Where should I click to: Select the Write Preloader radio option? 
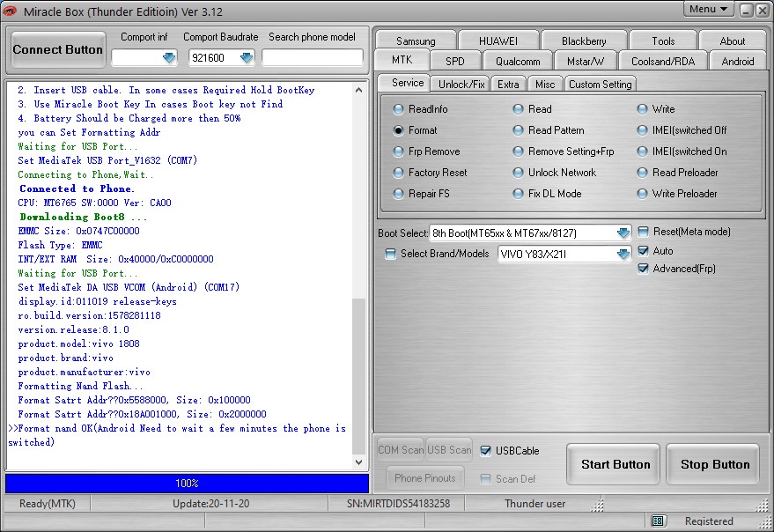pos(642,194)
